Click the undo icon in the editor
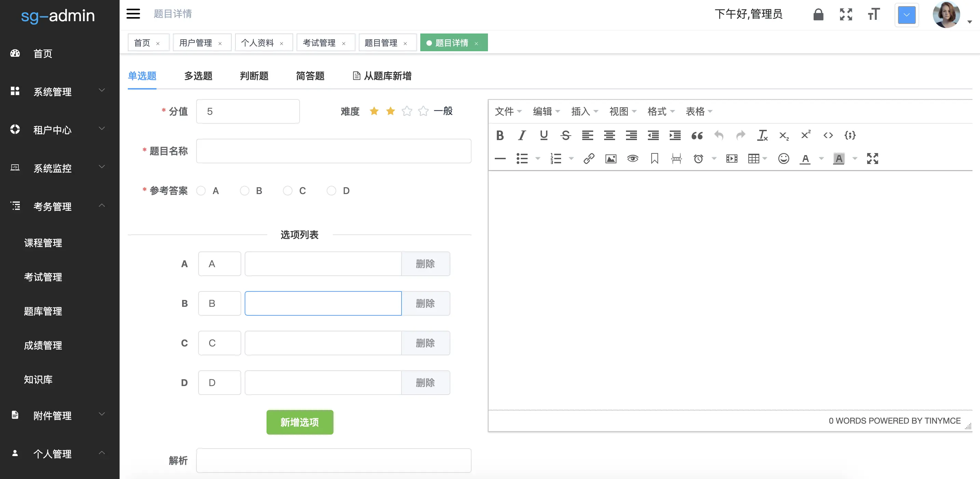980x479 pixels. tap(719, 135)
